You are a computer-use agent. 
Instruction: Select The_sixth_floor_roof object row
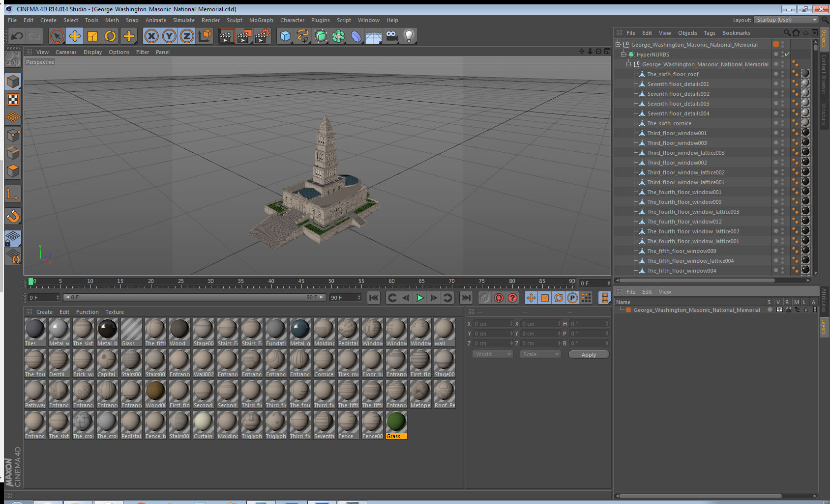[x=673, y=74]
